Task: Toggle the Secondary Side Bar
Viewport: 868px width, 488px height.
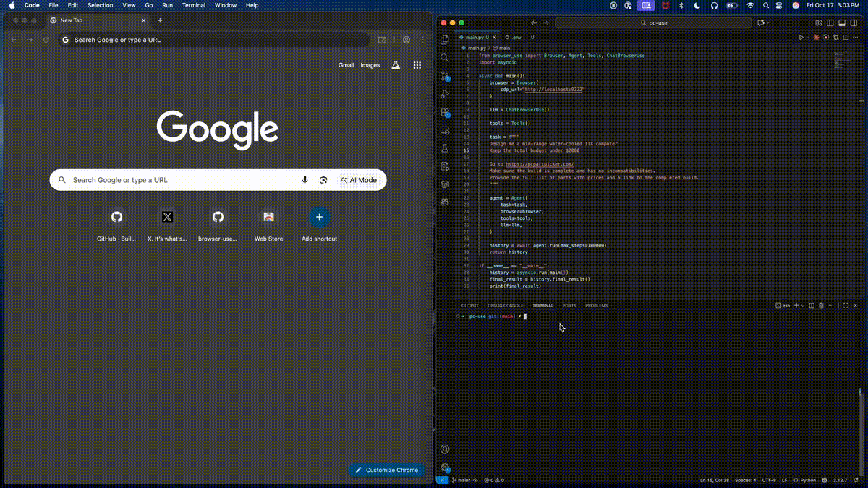Action: pos(854,23)
